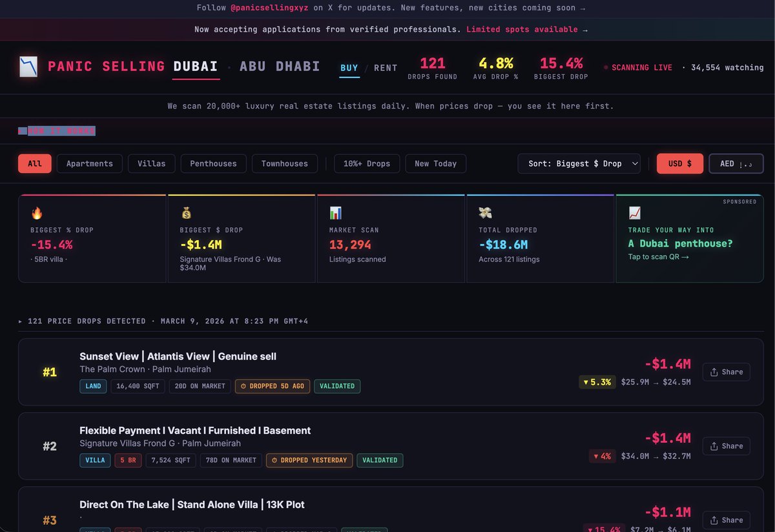
Task: Click the 4% drop badge on Flexible Payment listing
Action: [x=602, y=456]
